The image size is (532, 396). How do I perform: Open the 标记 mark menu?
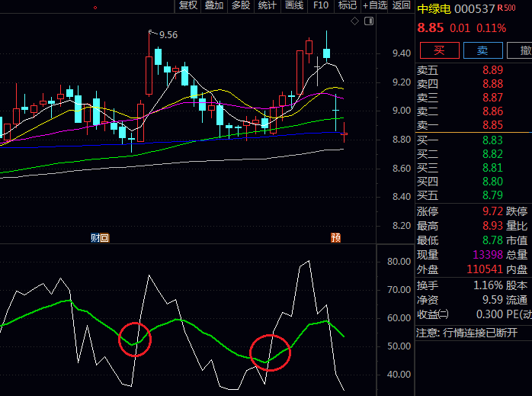[348, 6]
